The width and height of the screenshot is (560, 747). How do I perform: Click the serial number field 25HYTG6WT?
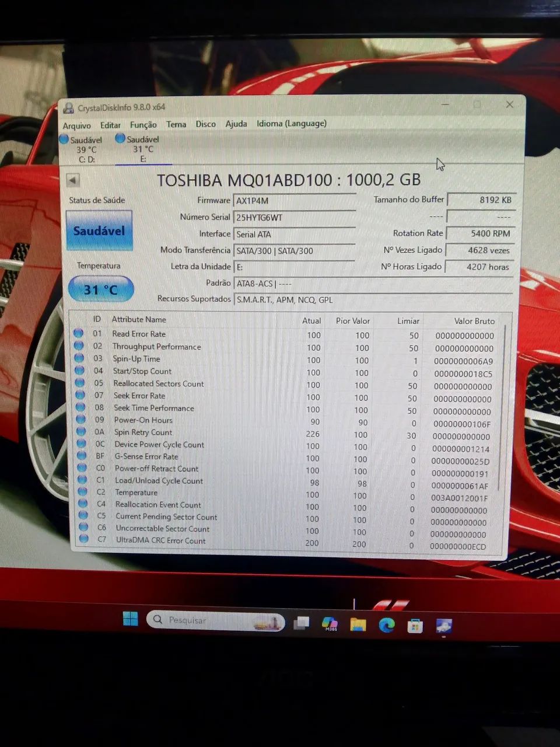pyautogui.click(x=294, y=217)
